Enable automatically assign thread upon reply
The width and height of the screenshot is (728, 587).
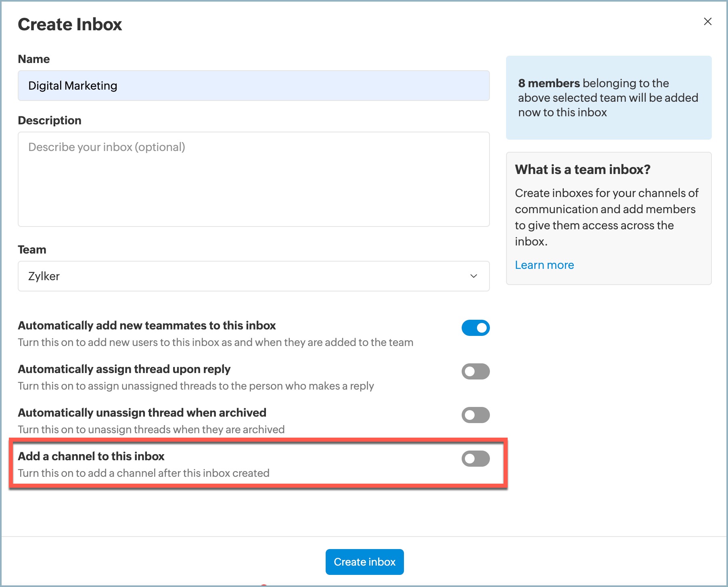(475, 371)
